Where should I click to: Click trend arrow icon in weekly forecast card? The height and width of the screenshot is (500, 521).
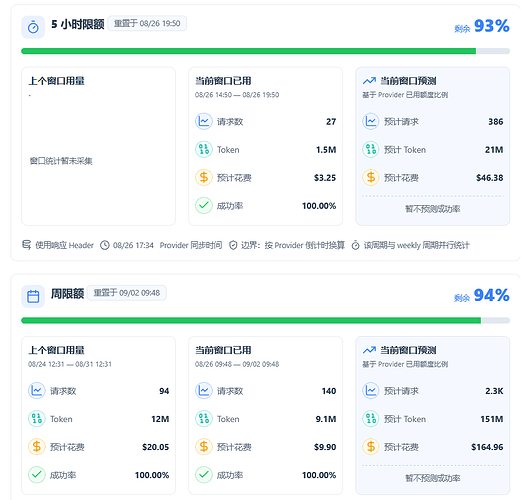(369, 350)
